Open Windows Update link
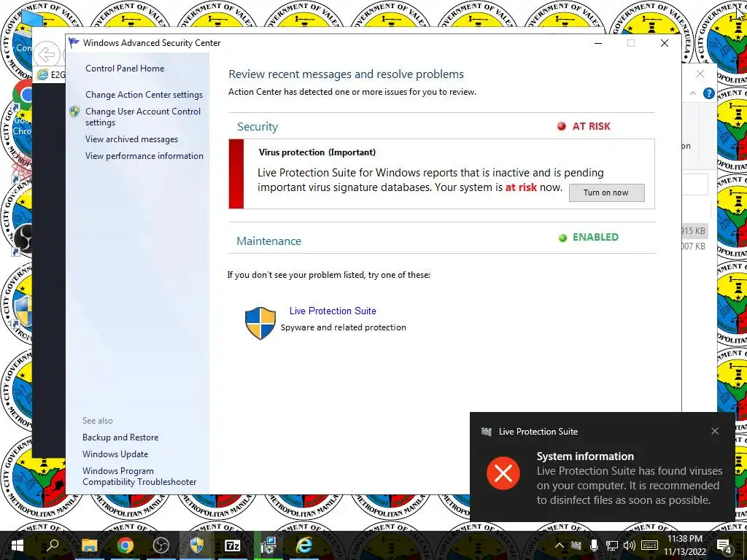The width and height of the screenshot is (747, 560). click(x=115, y=454)
